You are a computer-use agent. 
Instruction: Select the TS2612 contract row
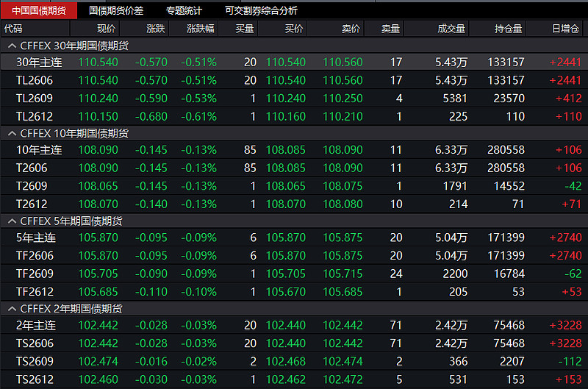(x=294, y=379)
